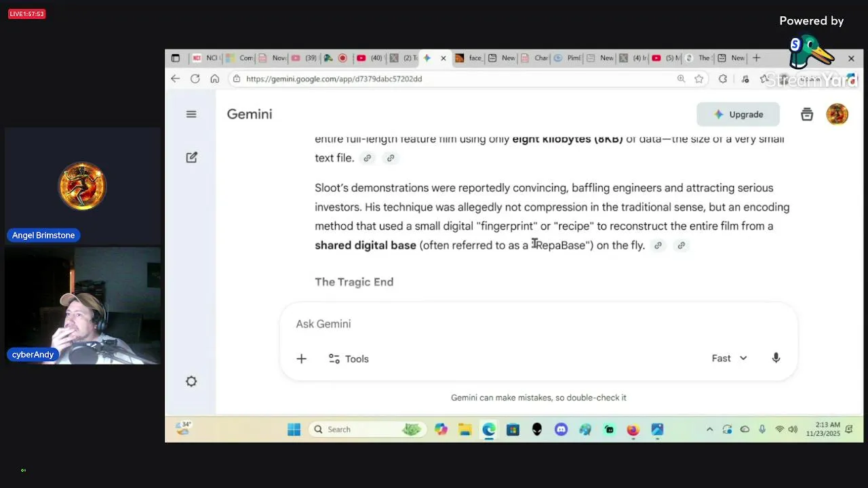Show hidden system tray icons chevron

point(709,429)
